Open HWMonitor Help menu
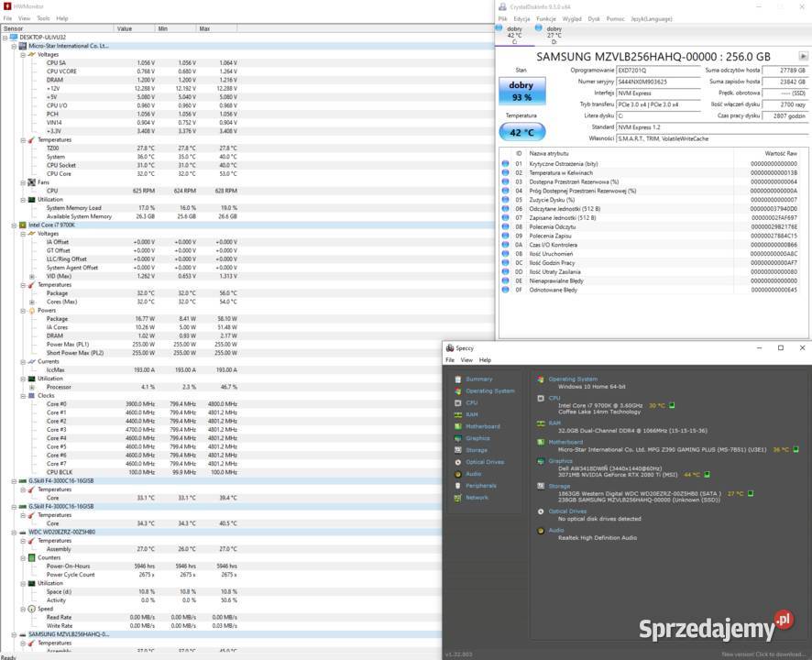The width and height of the screenshot is (812, 660). click(x=62, y=18)
